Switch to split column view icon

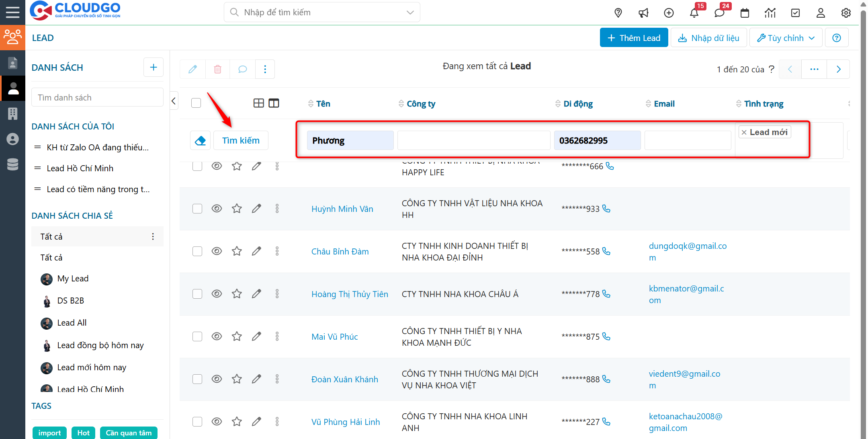tap(274, 103)
